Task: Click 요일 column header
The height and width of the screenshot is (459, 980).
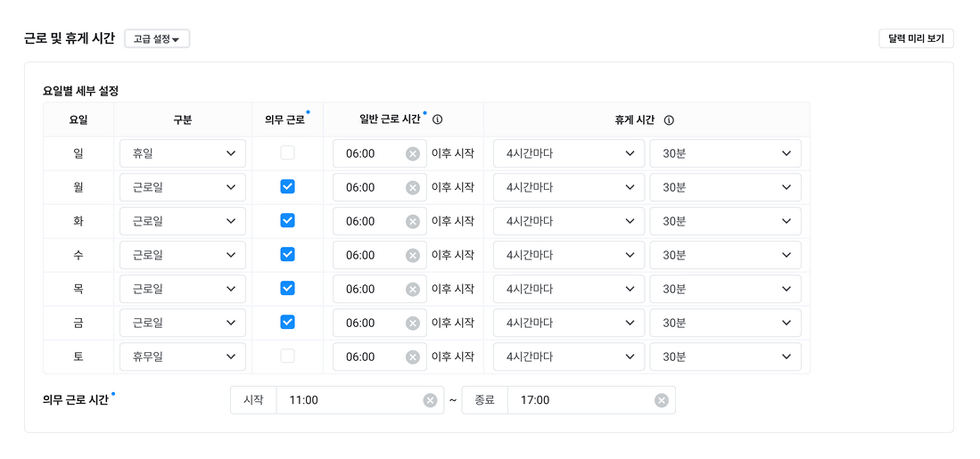Action: pos(78,120)
